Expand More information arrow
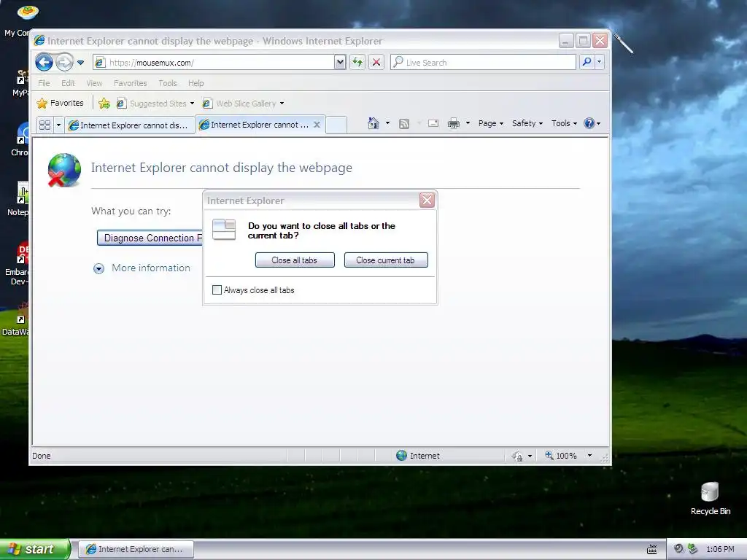Image resolution: width=747 pixels, height=560 pixels. 98,268
